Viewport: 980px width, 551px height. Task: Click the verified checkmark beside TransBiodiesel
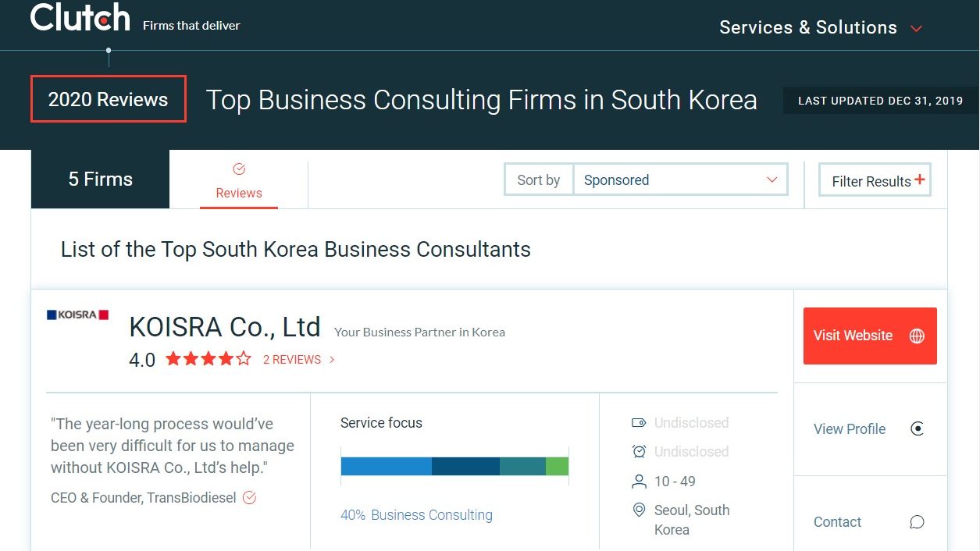click(250, 497)
